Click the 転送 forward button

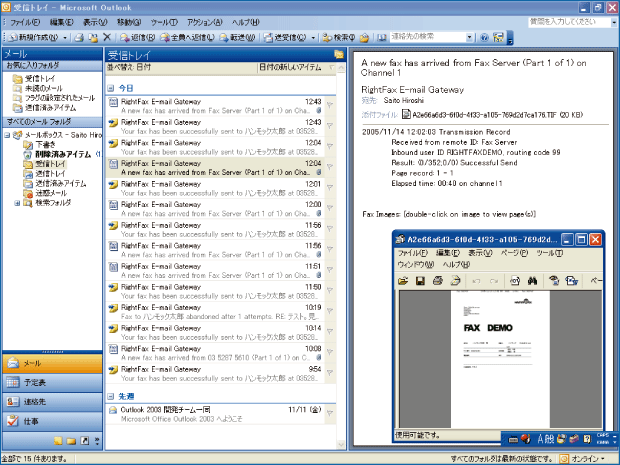pyautogui.click(x=237, y=38)
